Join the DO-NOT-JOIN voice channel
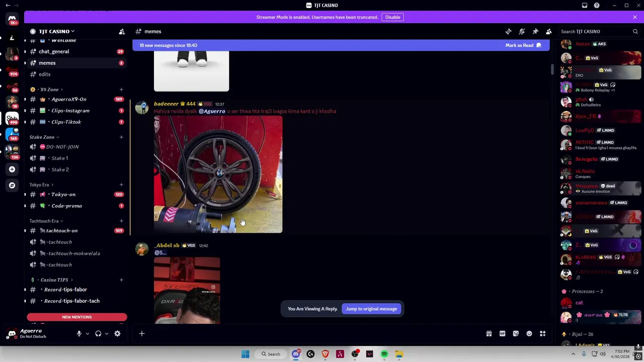Viewport: 644px width, 362px height. tap(76, 147)
